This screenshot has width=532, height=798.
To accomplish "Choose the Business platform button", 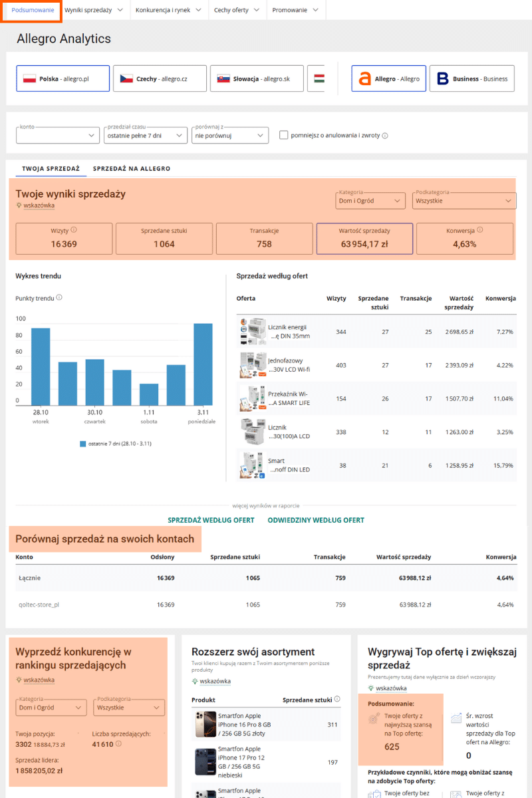I will 472,78.
